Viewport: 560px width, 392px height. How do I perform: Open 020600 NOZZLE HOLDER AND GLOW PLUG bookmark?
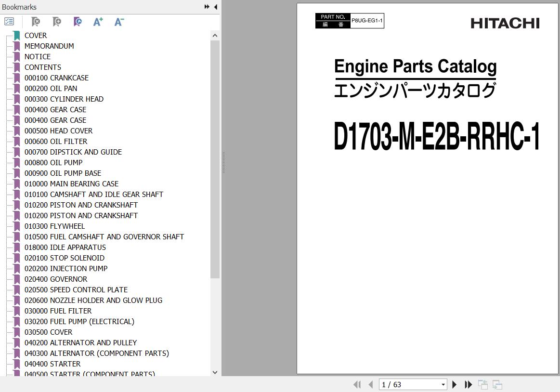click(x=93, y=300)
